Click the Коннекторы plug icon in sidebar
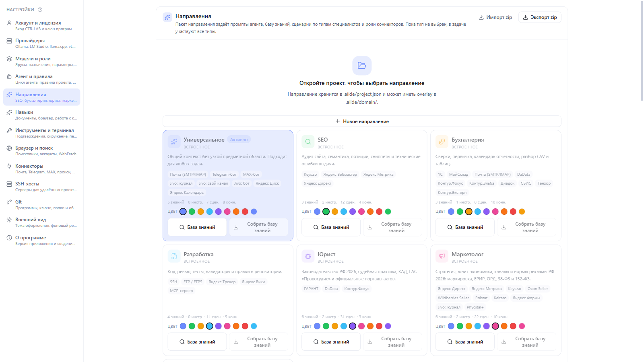The width and height of the screenshot is (644, 362). click(x=9, y=166)
